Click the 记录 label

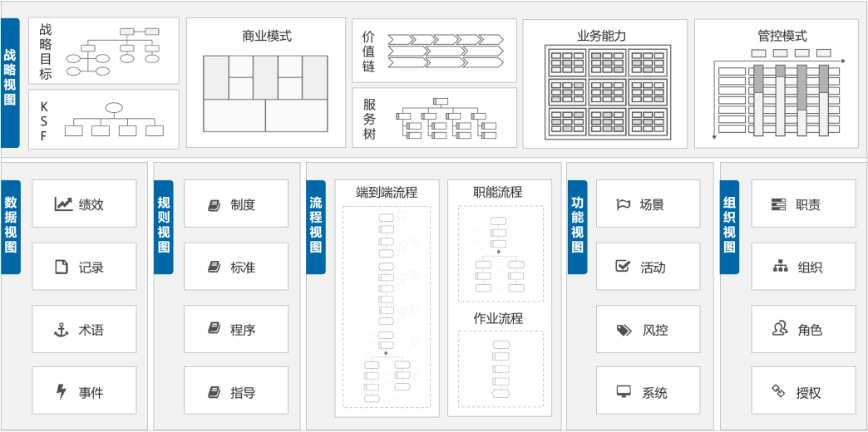click(x=91, y=268)
